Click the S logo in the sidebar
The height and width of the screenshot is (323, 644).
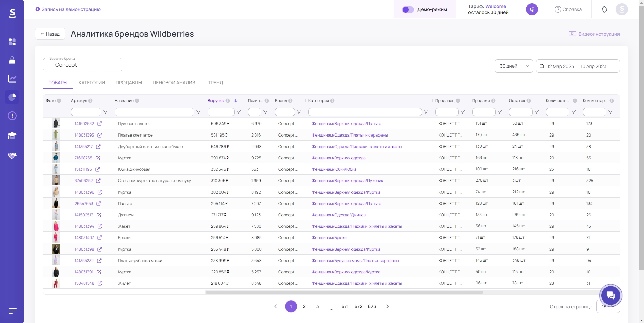click(x=12, y=13)
